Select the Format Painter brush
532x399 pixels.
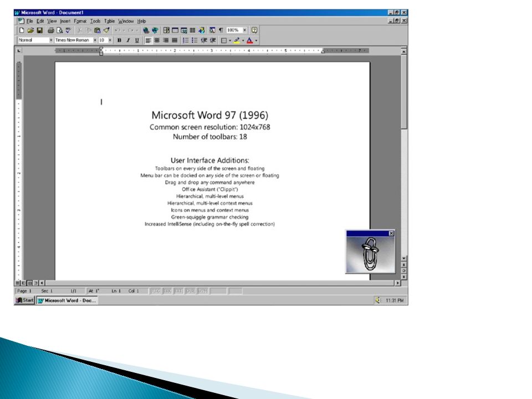pos(106,30)
